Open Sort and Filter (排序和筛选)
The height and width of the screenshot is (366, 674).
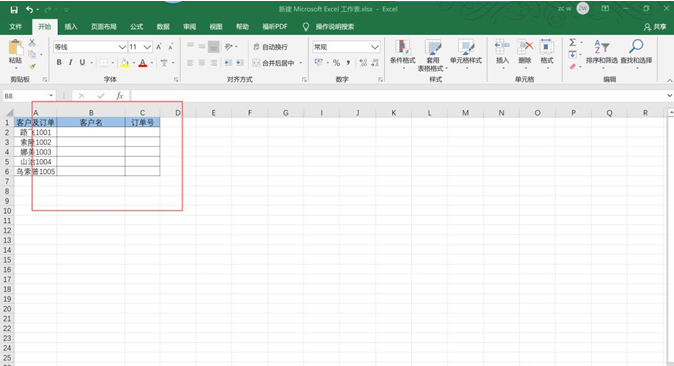pos(602,53)
